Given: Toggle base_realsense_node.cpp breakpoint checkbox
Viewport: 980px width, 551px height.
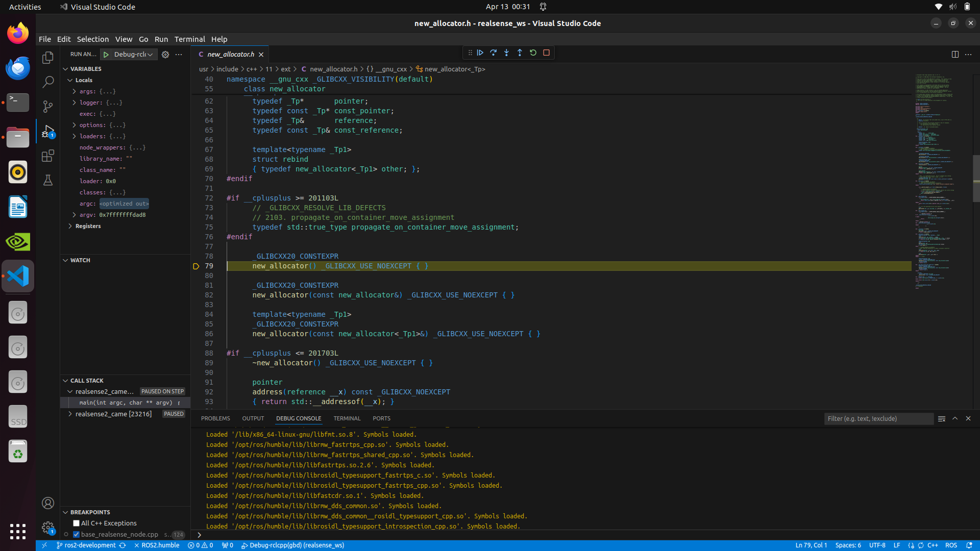Looking at the screenshot, I should coord(76,534).
